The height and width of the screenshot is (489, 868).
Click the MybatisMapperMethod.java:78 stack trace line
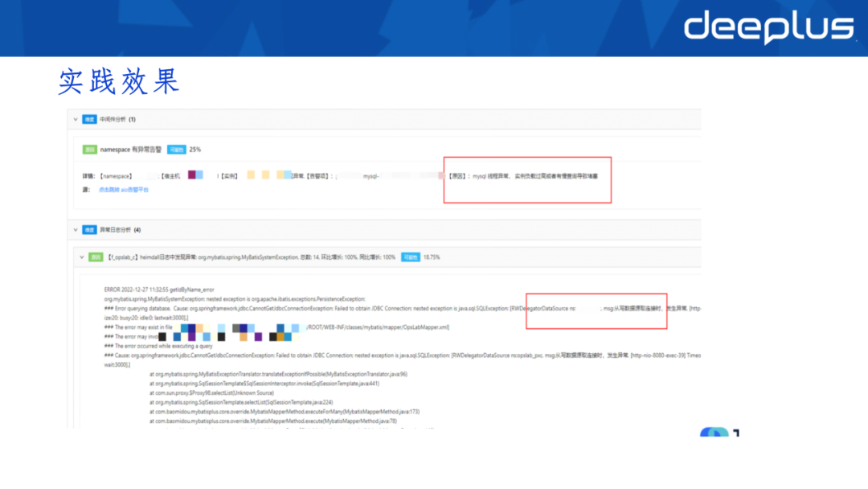pyautogui.click(x=273, y=421)
